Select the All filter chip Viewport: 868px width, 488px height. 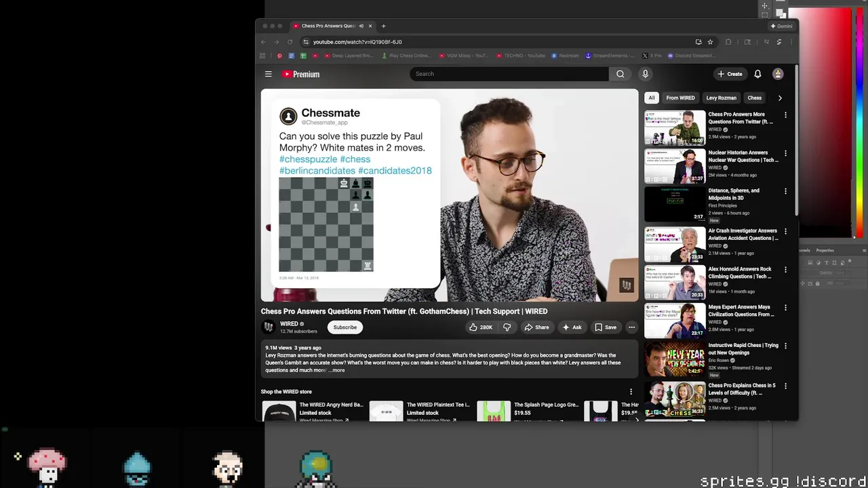coord(652,98)
